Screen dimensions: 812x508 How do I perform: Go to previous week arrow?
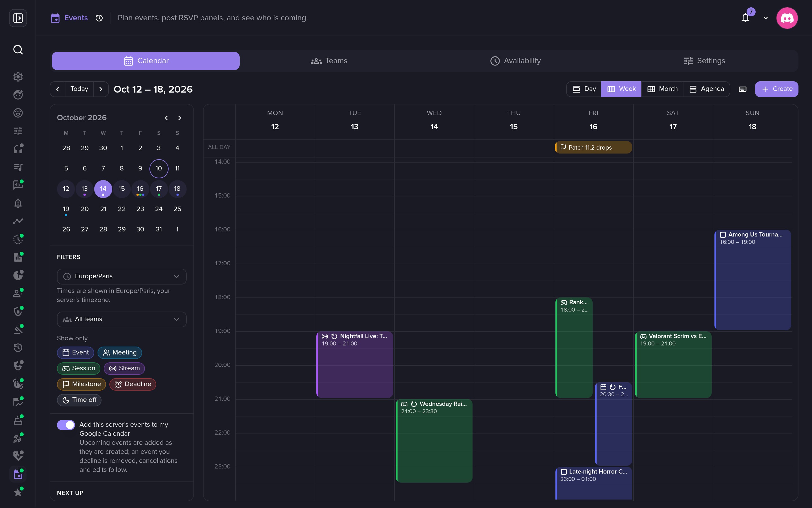click(x=58, y=89)
